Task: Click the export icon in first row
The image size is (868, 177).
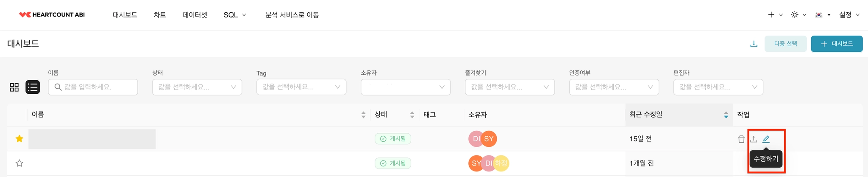Action: (754, 139)
